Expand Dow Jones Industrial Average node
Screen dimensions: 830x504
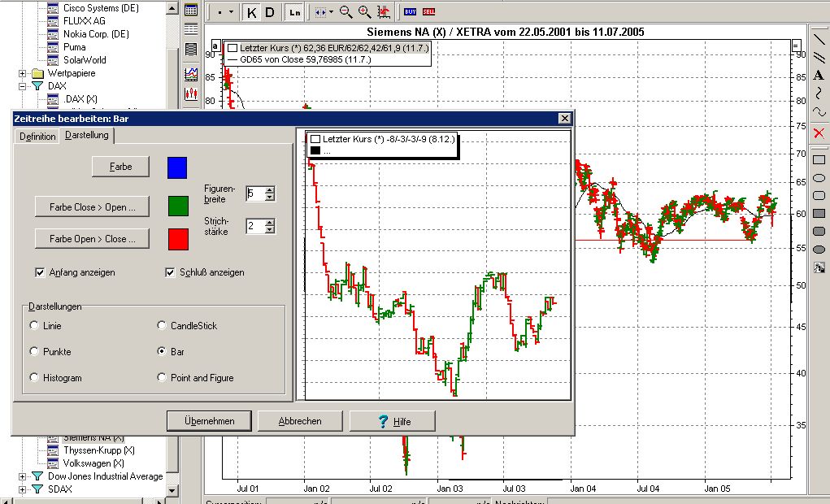(22, 476)
